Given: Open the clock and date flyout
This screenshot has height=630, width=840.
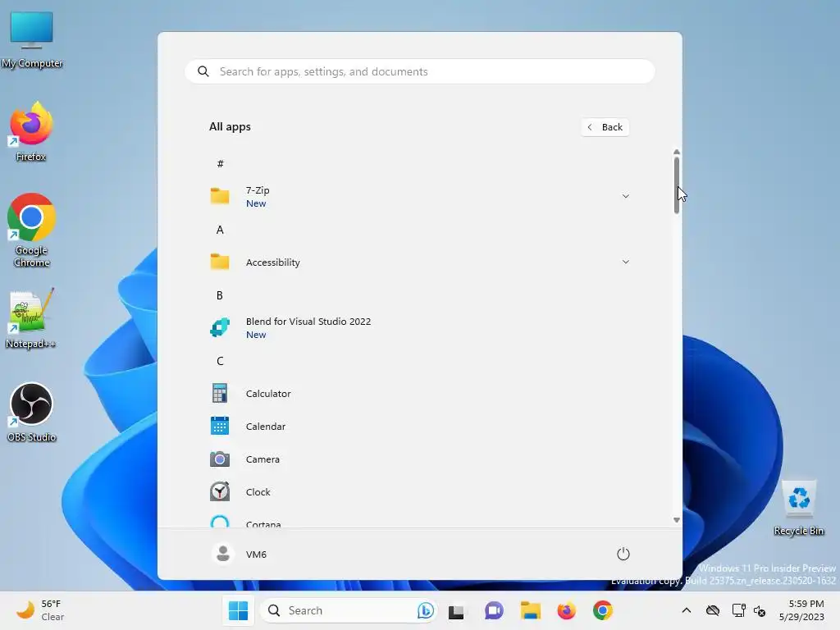Looking at the screenshot, I should coord(801,610).
